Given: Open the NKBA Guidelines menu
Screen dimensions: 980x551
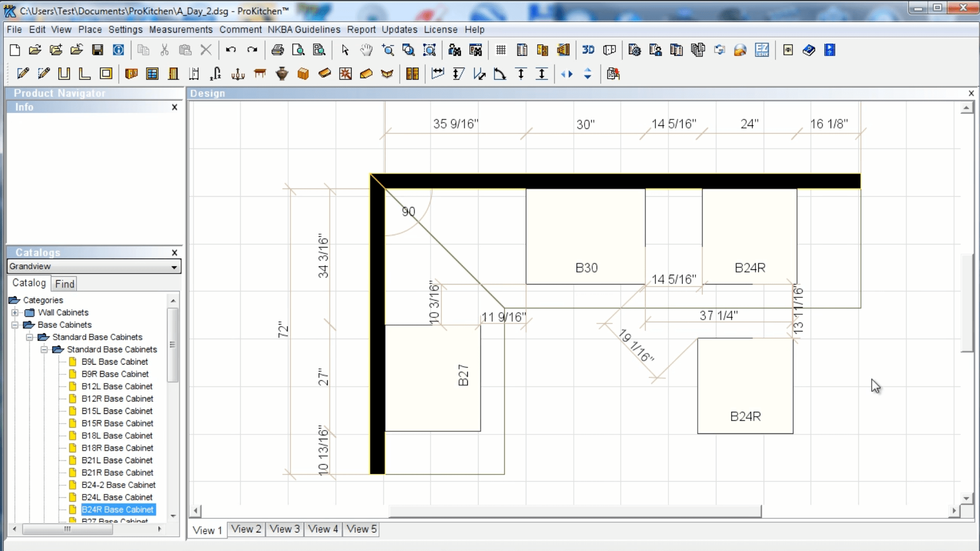Looking at the screenshot, I should [x=303, y=29].
